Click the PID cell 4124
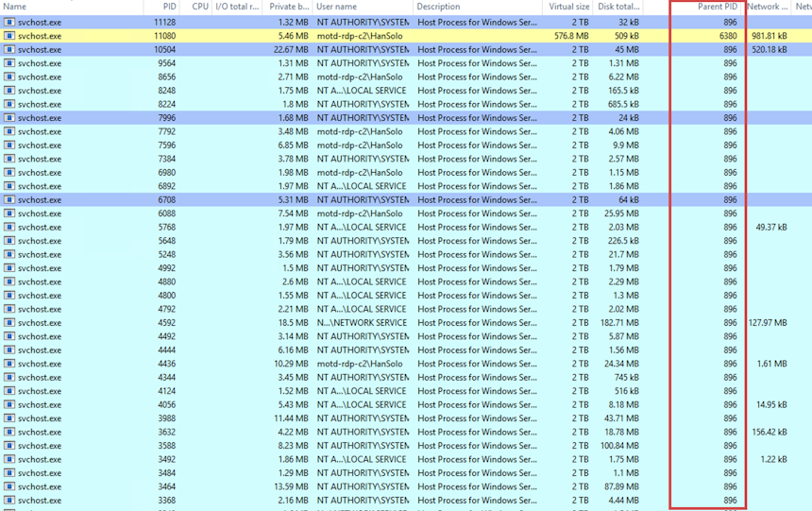The height and width of the screenshot is (511, 812). (167, 391)
